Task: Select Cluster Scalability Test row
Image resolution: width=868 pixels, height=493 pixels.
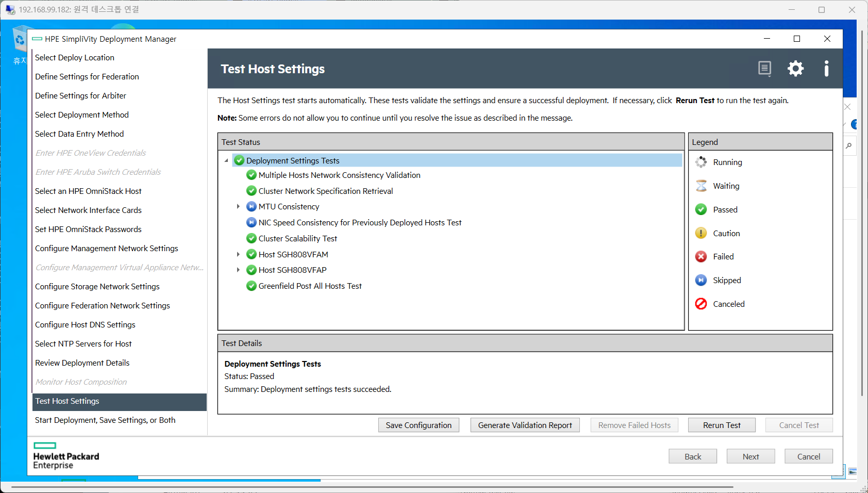Action: pyautogui.click(x=298, y=238)
